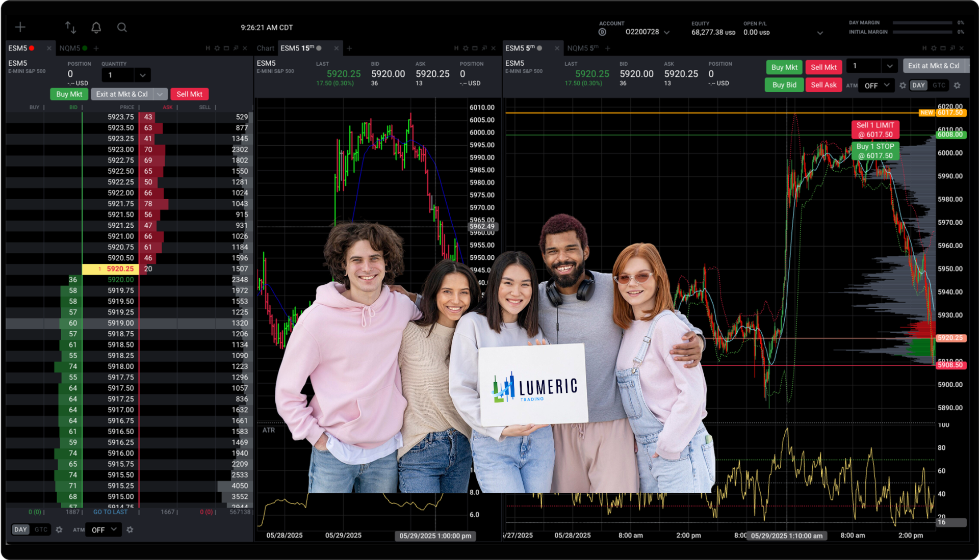The width and height of the screenshot is (979, 560).
Task: Switch DOM order duration to GTC
Action: coord(41,530)
